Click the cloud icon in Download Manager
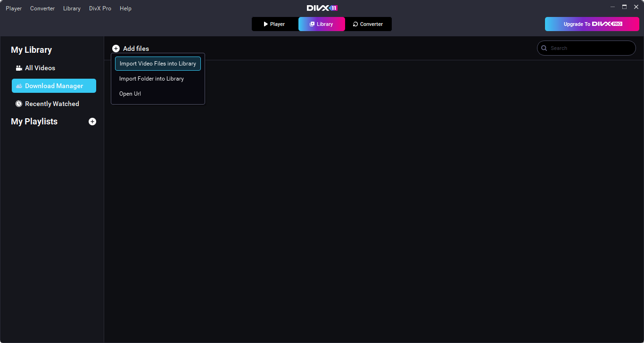The height and width of the screenshot is (343, 644). click(x=19, y=86)
